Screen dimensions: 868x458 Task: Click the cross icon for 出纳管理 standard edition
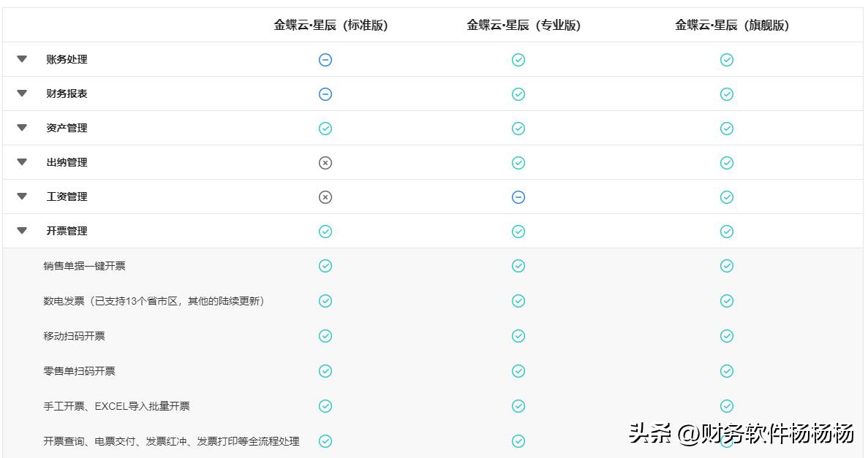[325, 162]
